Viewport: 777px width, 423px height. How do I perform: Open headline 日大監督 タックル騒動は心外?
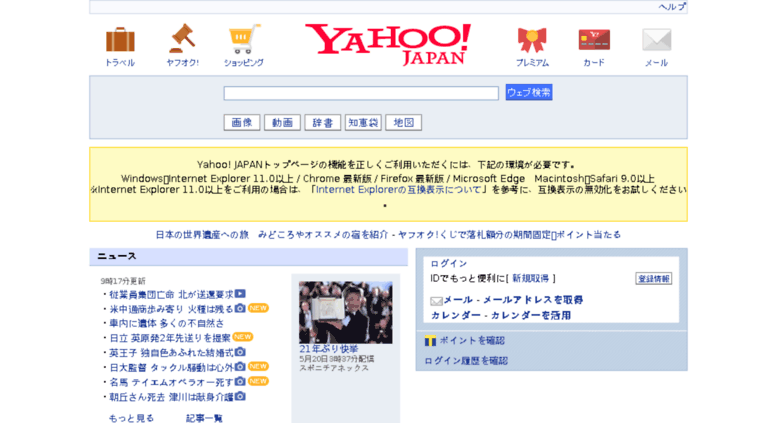pyautogui.click(x=171, y=368)
